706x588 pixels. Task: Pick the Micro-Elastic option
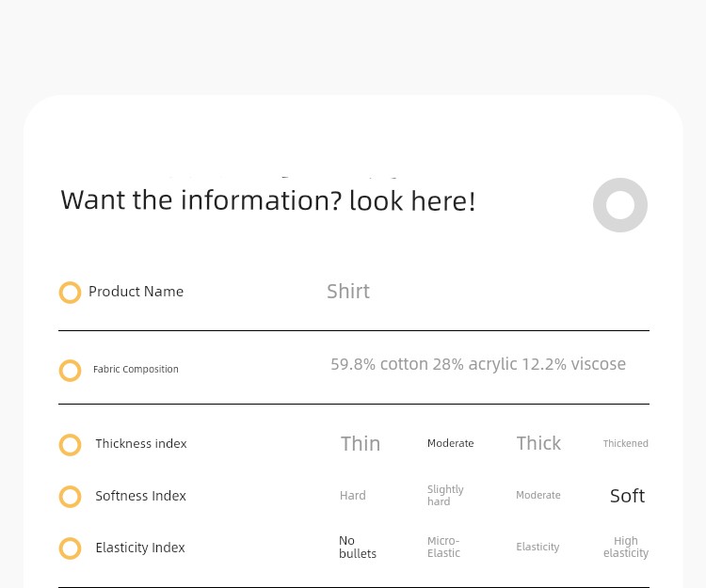443,547
